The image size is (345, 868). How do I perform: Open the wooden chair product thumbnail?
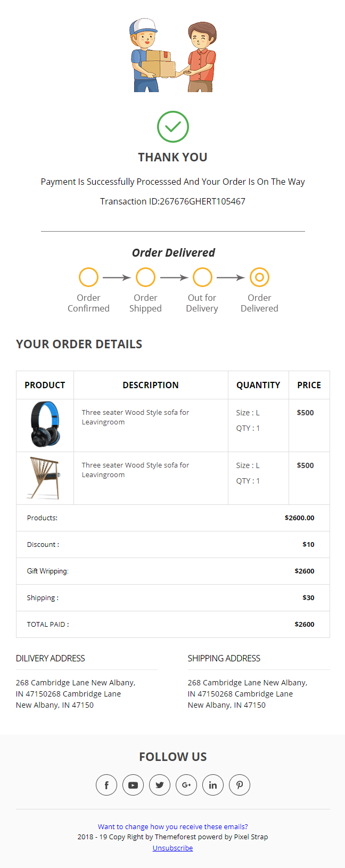45,478
